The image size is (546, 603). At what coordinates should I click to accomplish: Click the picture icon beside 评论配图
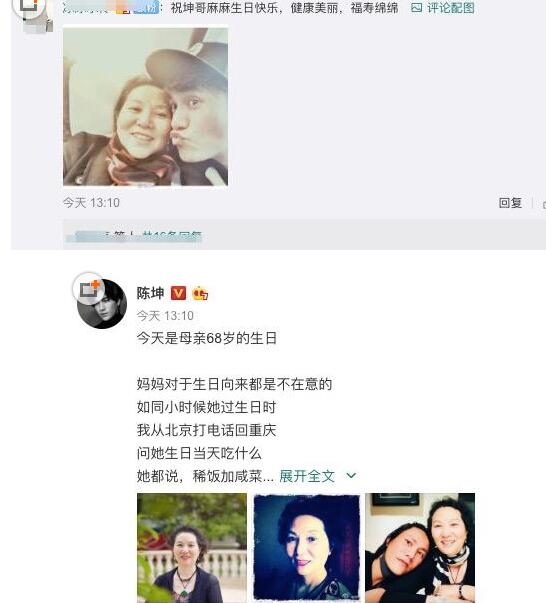(x=416, y=8)
